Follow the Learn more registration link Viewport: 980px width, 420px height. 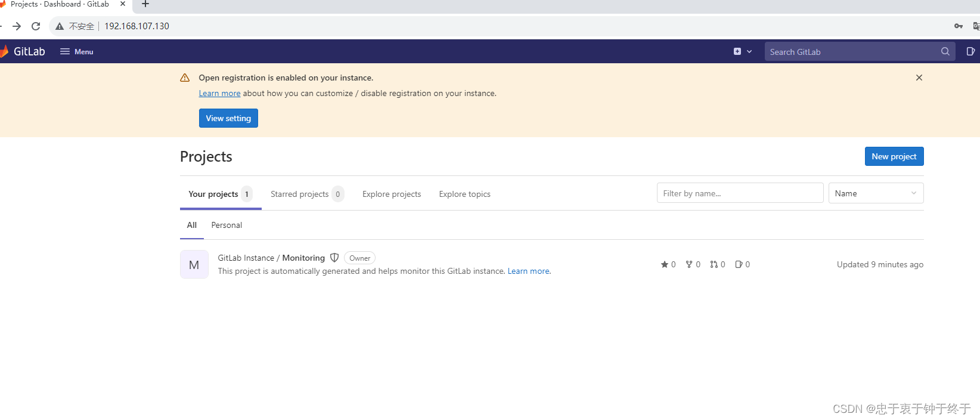click(x=219, y=93)
